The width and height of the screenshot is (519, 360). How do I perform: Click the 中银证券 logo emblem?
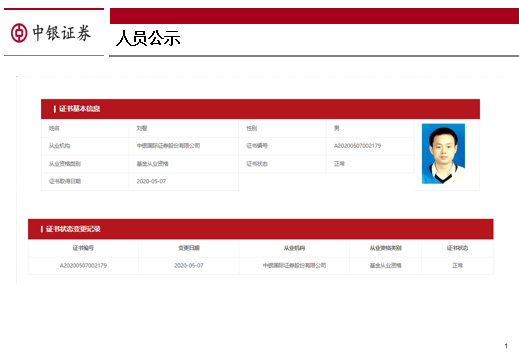[x=19, y=33]
